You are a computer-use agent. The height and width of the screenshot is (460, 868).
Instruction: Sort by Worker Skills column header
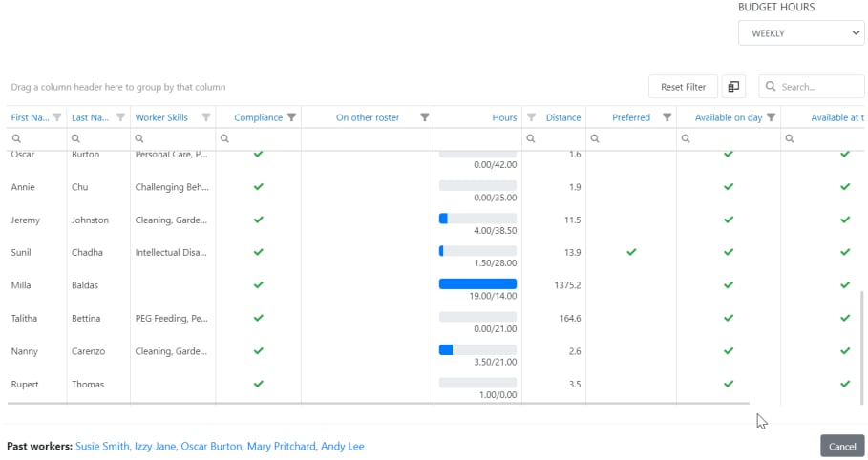pyautogui.click(x=161, y=117)
